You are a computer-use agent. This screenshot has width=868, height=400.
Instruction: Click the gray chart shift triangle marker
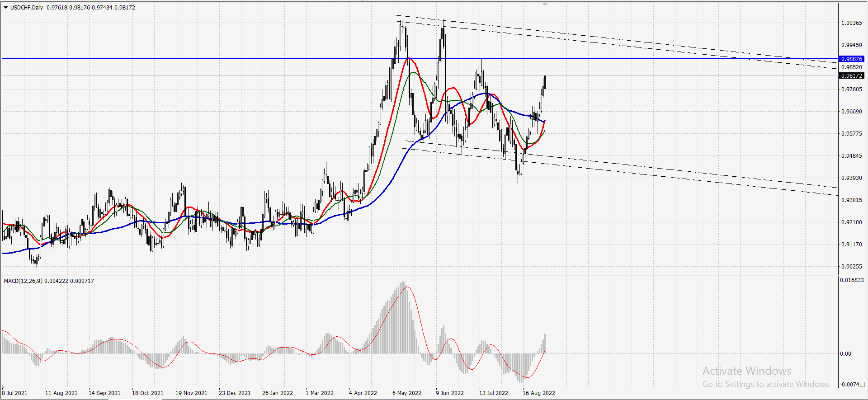point(545,4)
